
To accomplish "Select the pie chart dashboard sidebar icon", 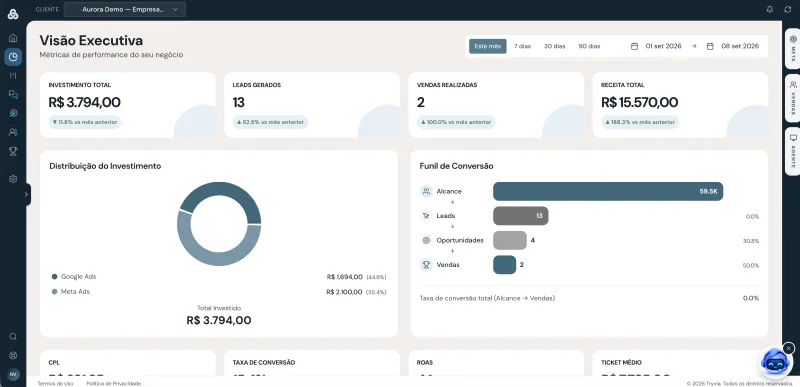I will 13,57.
